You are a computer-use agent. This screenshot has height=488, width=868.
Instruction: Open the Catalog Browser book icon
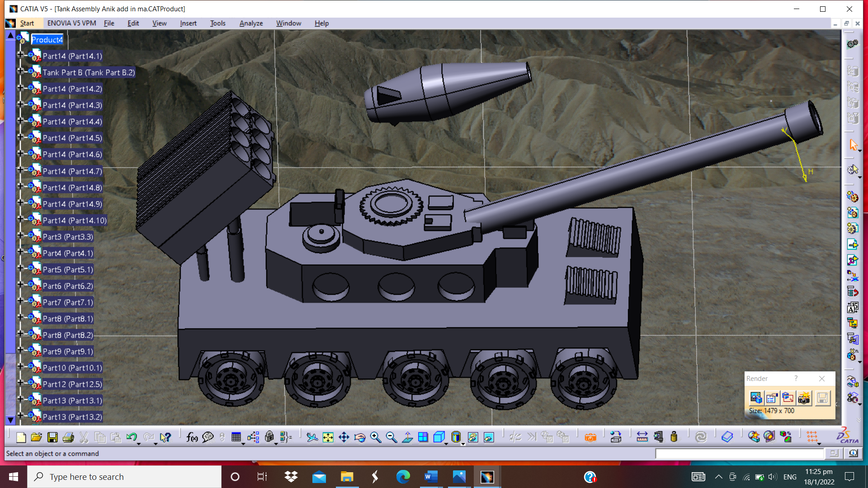click(x=727, y=437)
